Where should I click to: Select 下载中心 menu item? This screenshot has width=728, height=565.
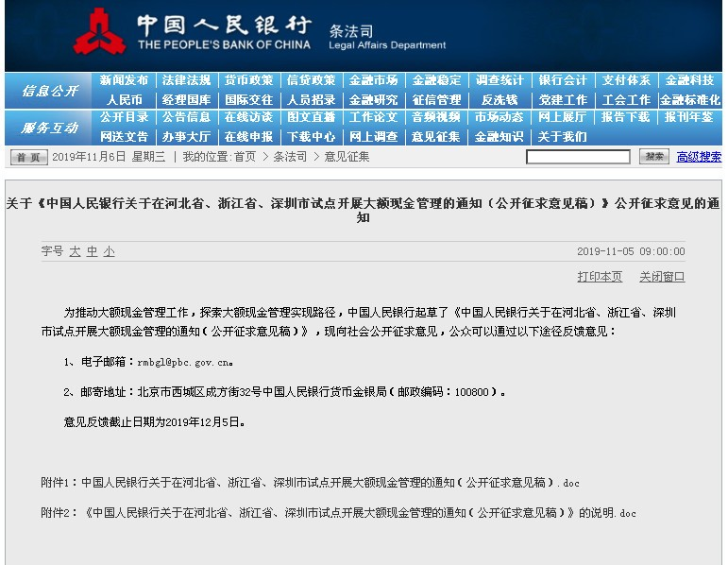pyautogui.click(x=311, y=137)
